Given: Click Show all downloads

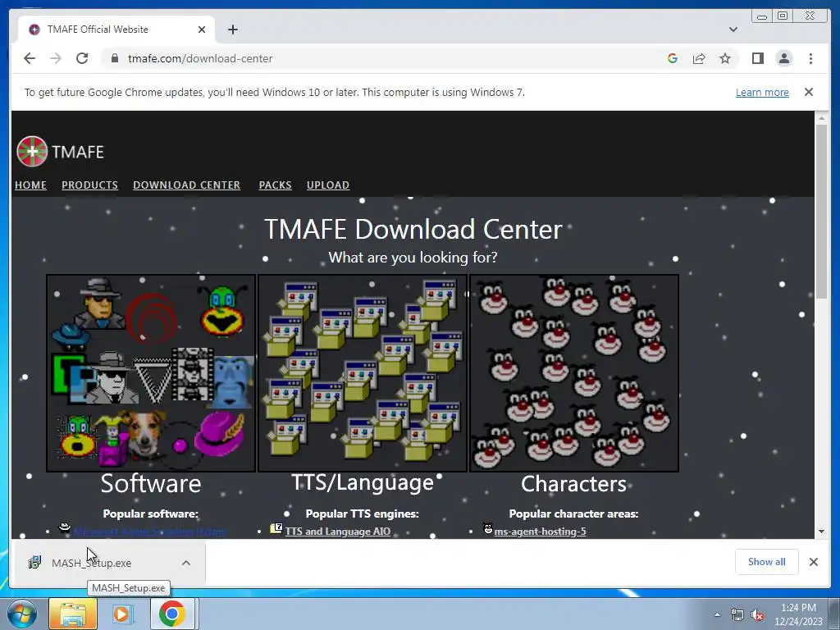Looking at the screenshot, I should [767, 562].
